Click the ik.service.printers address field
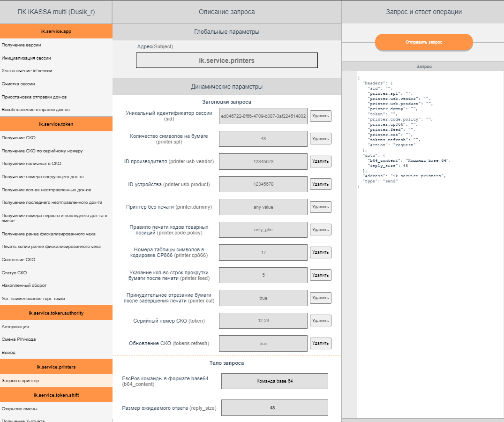 tap(227, 60)
